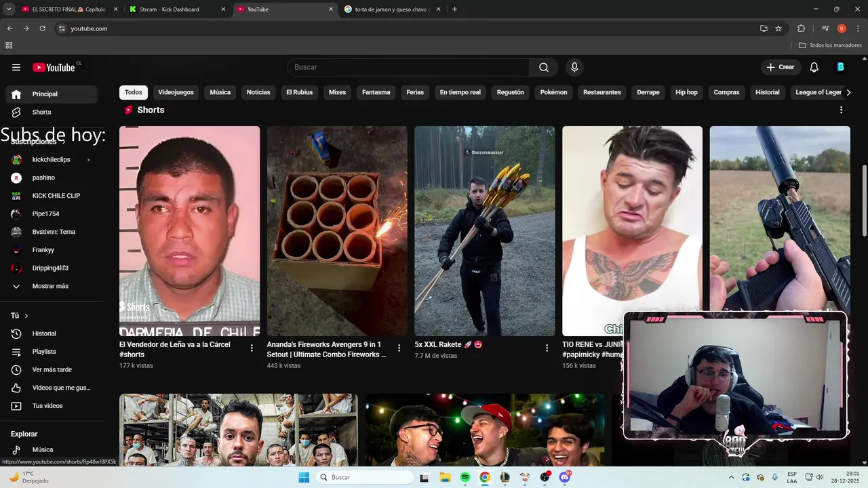Open Ver más tarde list
This screenshot has width=868, height=488.
pyautogui.click(x=52, y=369)
